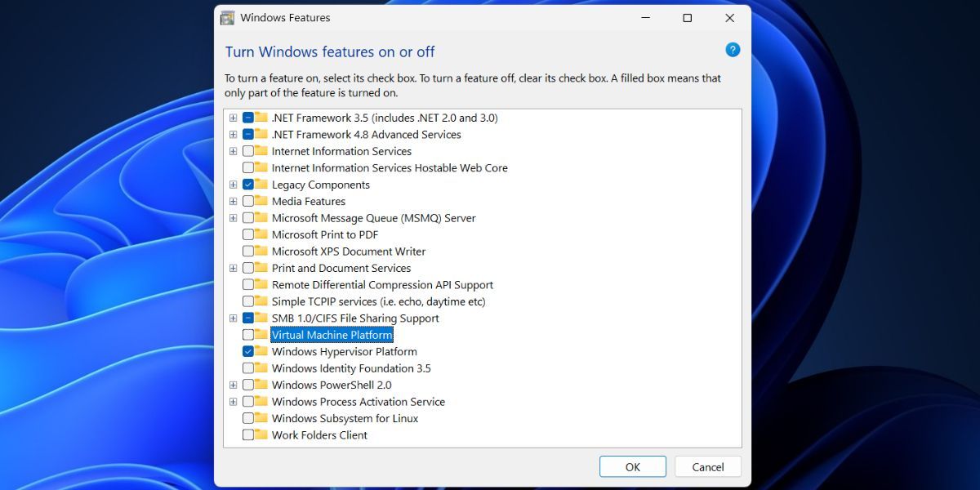Expand Print and Document Services
The width and height of the screenshot is (980, 490).
click(234, 268)
